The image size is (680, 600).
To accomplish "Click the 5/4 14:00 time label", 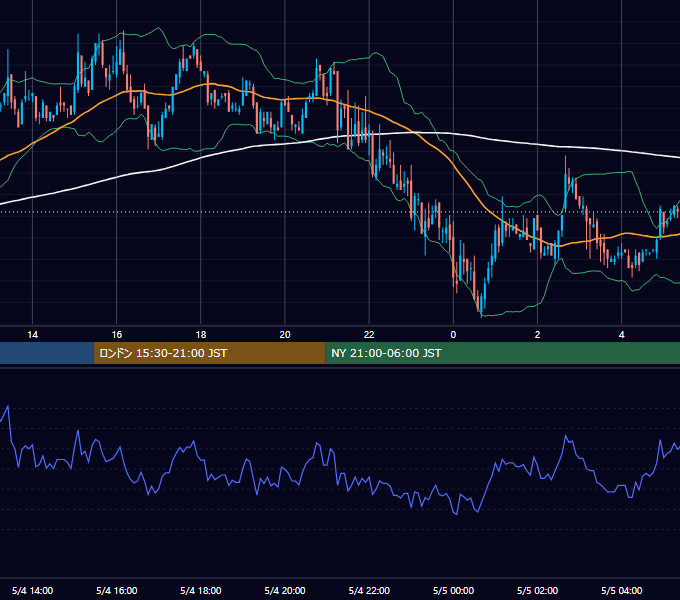I will tap(33, 590).
